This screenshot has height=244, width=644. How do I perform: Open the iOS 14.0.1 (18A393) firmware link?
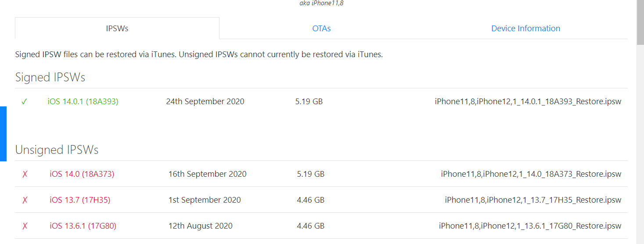pyautogui.click(x=83, y=102)
